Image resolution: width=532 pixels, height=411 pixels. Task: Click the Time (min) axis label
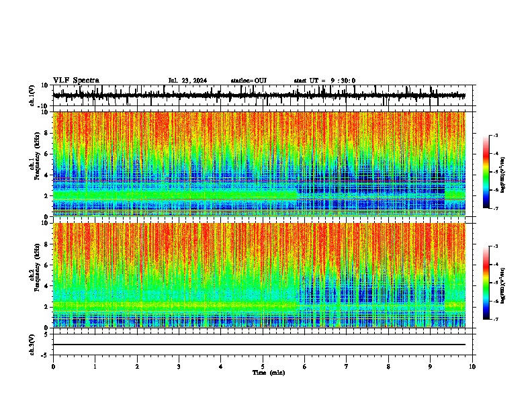point(269,373)
